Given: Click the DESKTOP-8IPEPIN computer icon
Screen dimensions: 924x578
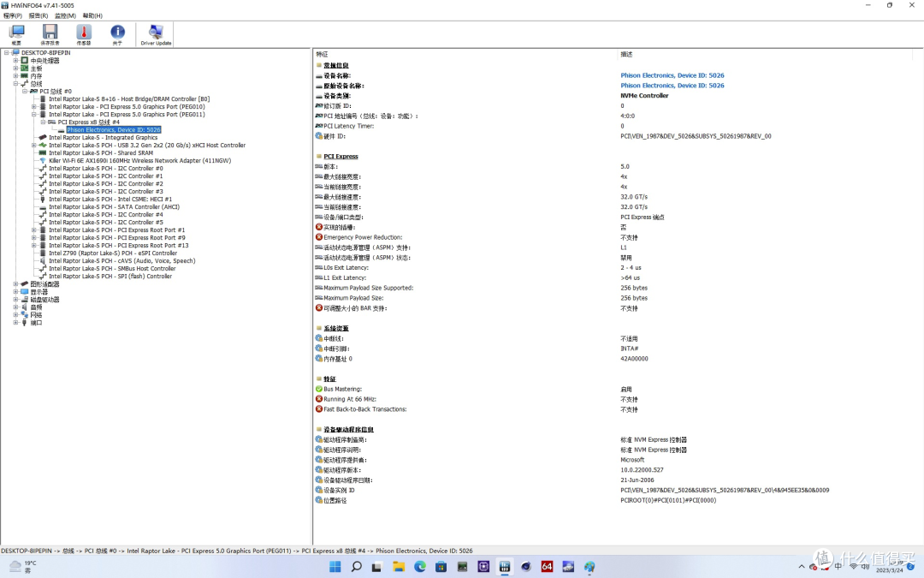Looking at the screenshot, I should (x=16, y=52).
